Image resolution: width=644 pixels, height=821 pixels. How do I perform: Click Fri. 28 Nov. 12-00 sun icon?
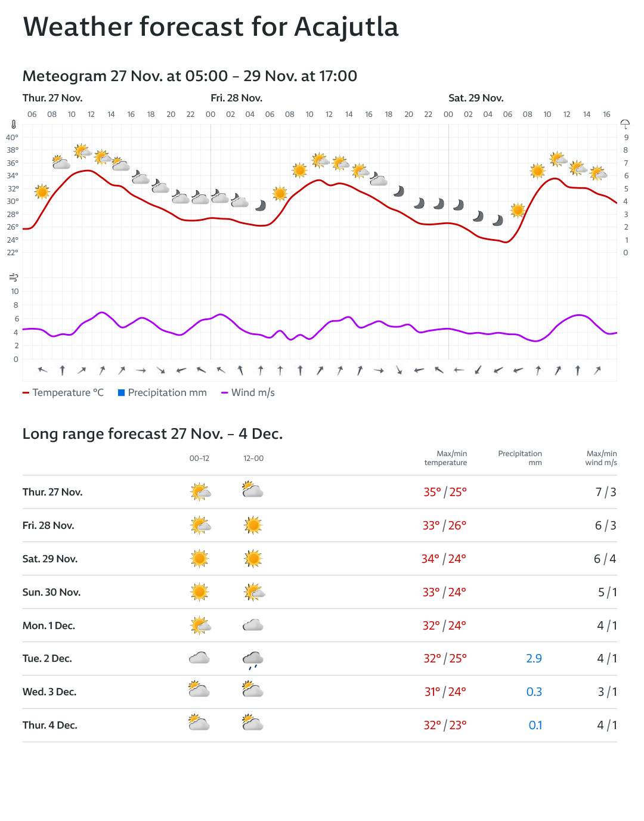pos(253,525)
